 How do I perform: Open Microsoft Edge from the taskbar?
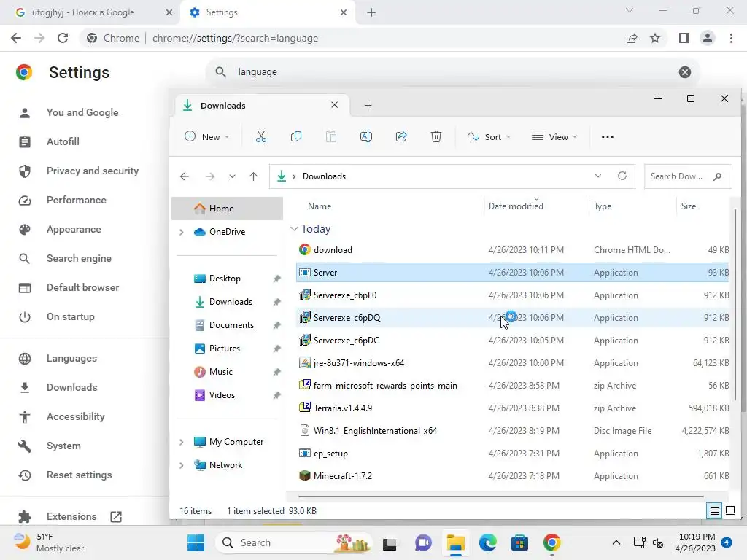click(488, 542)
